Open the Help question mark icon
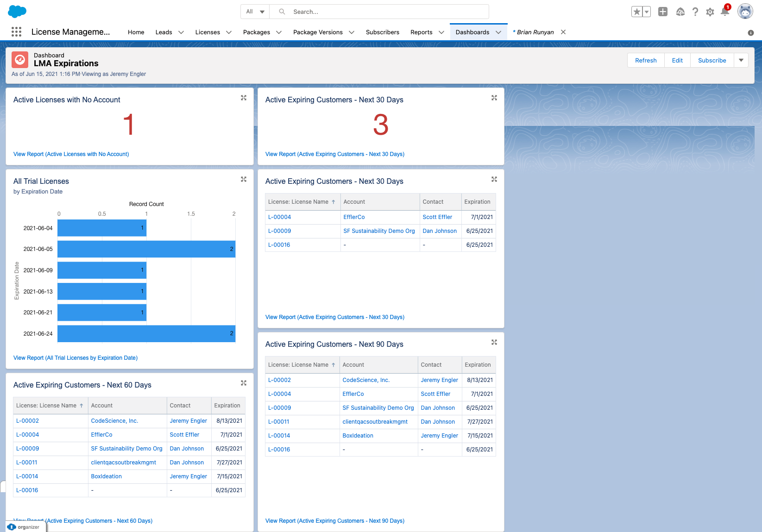 [695, 12]
